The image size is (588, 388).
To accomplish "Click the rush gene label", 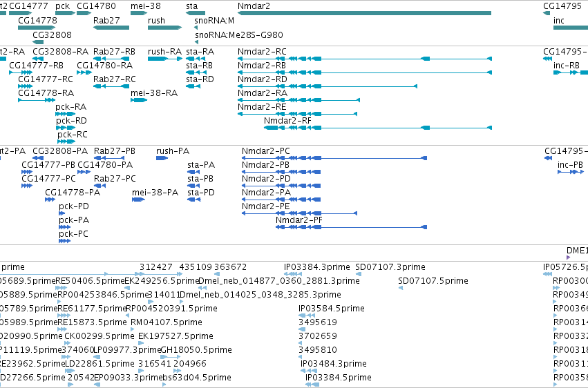I will click(x=156, y=20).
